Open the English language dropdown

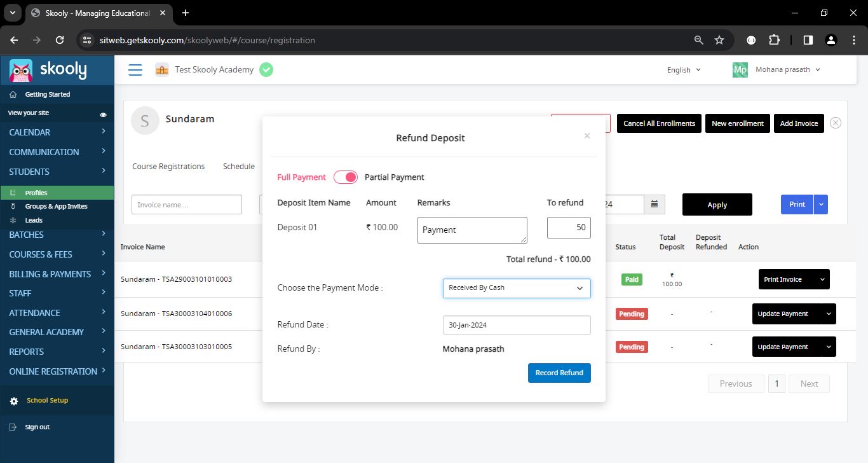(684, 70)
